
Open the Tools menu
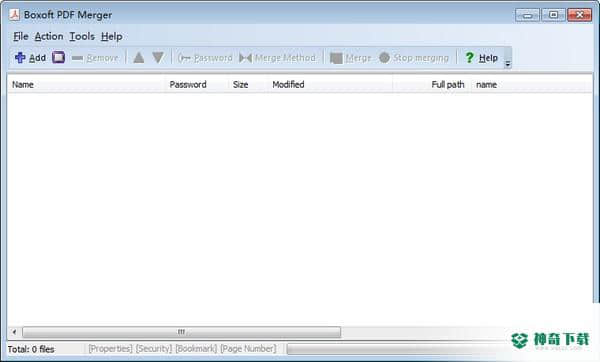coord(82,36)
